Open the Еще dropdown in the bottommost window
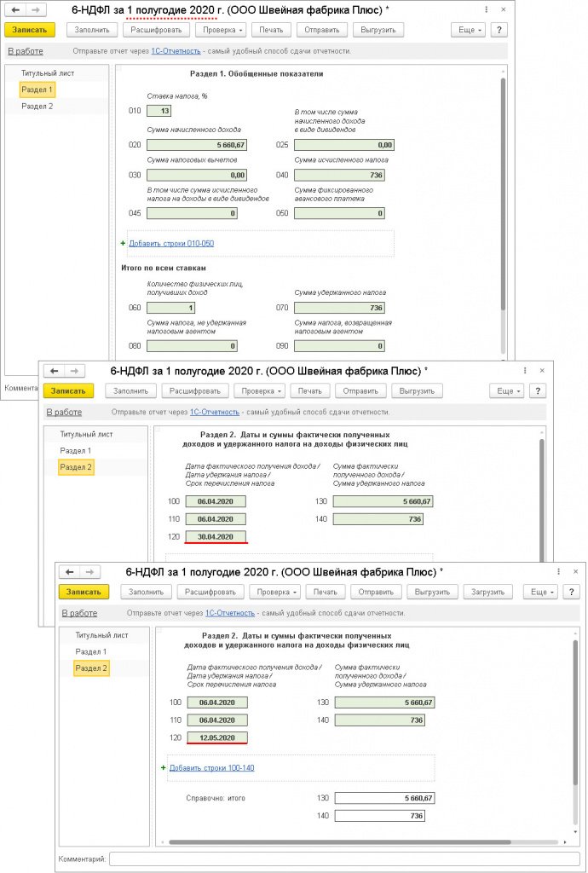 540,592
